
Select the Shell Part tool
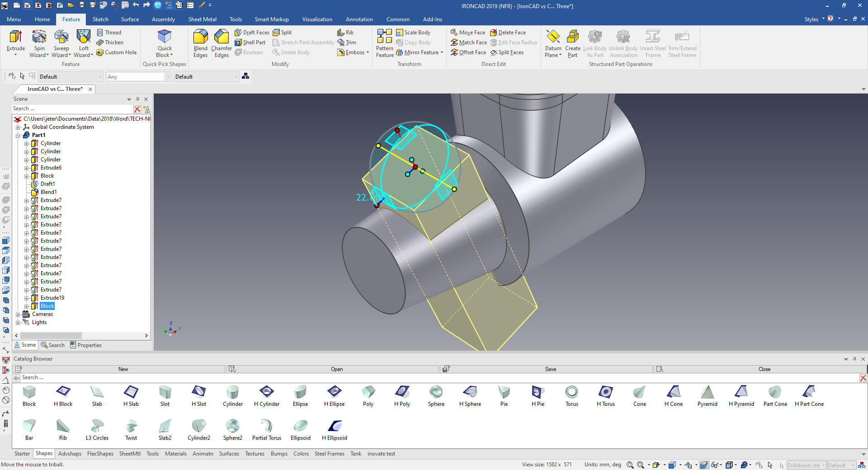pos(250,42)
